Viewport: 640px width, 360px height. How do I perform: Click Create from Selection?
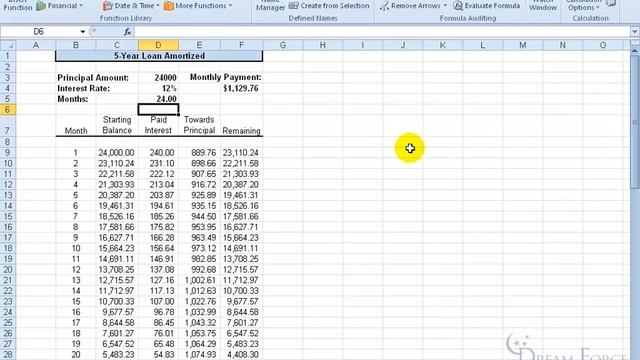coord(329,6)
